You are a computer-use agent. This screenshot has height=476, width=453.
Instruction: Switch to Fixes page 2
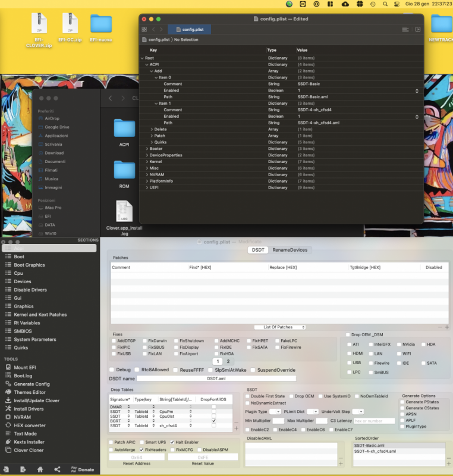[228, 361]
